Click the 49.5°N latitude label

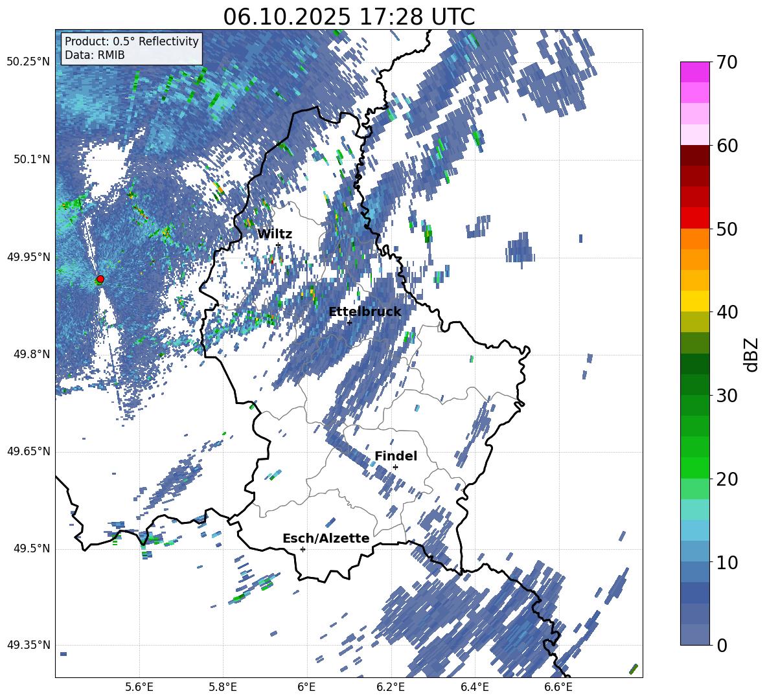tap(32, 549)
